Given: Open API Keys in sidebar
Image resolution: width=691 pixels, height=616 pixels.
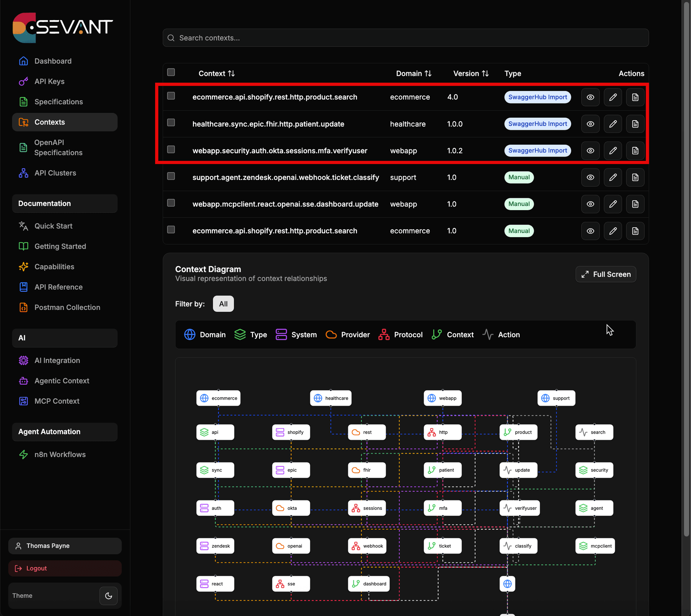Looking at the screenshot, I should tap(65, 81).
